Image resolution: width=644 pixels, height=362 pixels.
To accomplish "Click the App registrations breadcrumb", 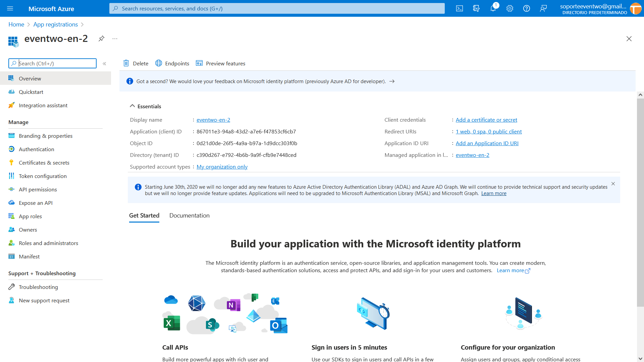I will point(55,24).
